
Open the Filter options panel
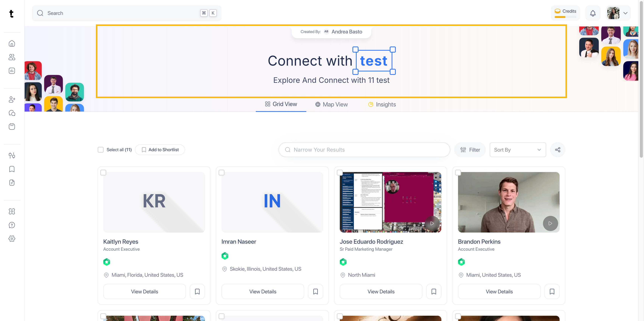pos(470,150)
